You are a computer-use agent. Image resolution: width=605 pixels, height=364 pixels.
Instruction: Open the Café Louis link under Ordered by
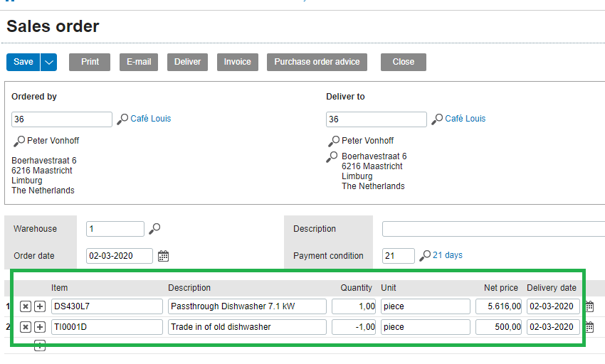pos(150,119)
